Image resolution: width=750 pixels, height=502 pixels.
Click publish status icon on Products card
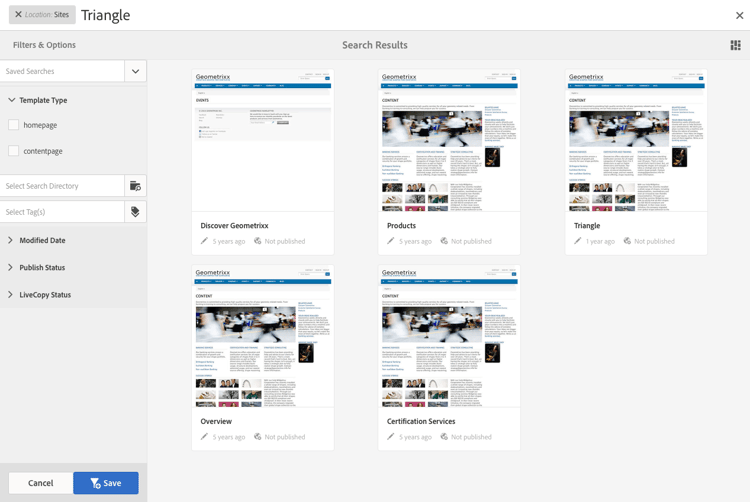[444, 241]
